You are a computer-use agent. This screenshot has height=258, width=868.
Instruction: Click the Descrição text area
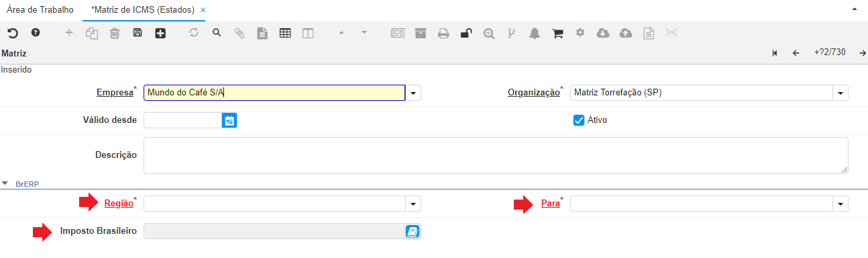coord(496,155)
